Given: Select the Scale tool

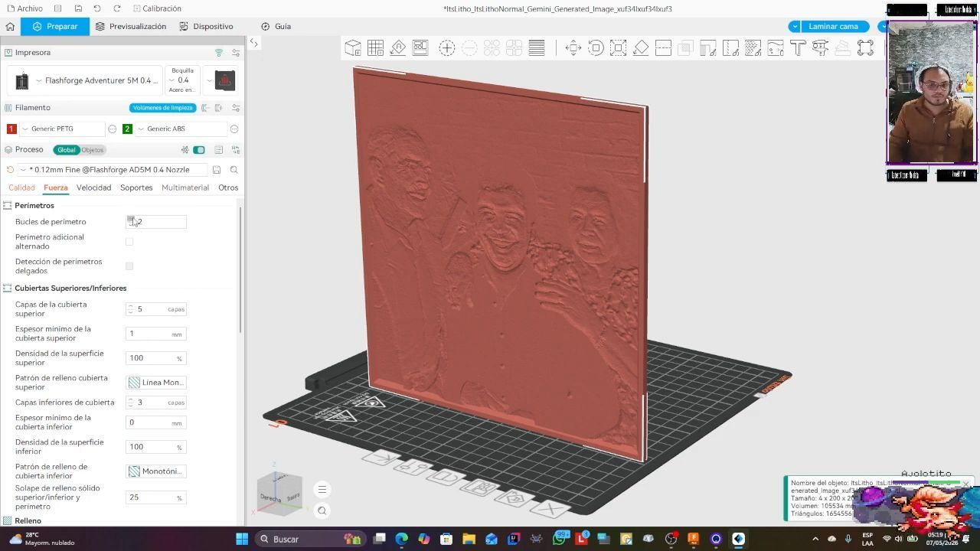Looking at the screenshot, I should pos(618,48).
